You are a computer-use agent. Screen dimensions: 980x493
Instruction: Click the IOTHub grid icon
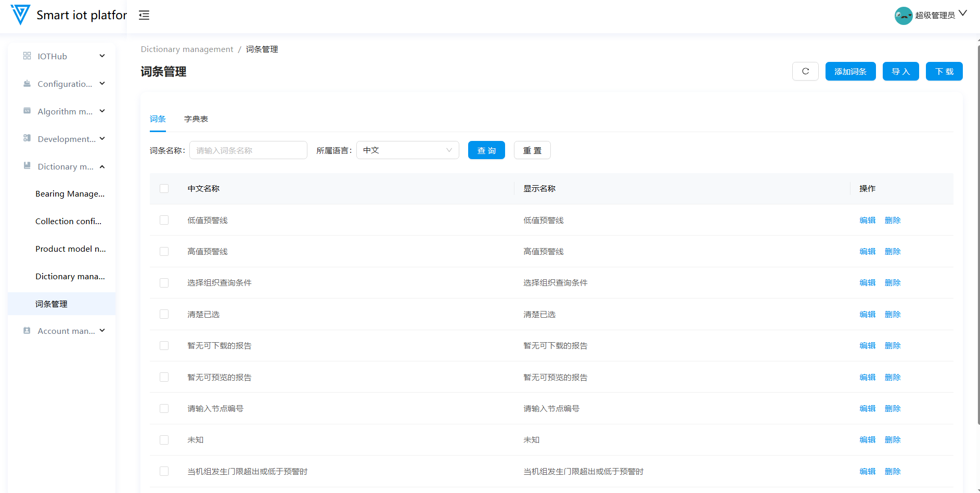point(27,56)
